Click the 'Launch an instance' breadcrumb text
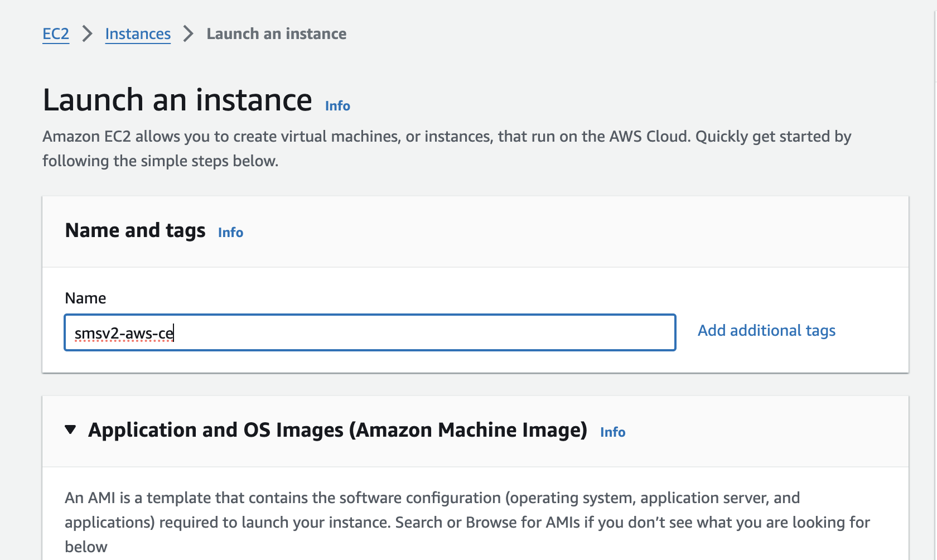This screenshot has width=937, height=560. point(276,34)
